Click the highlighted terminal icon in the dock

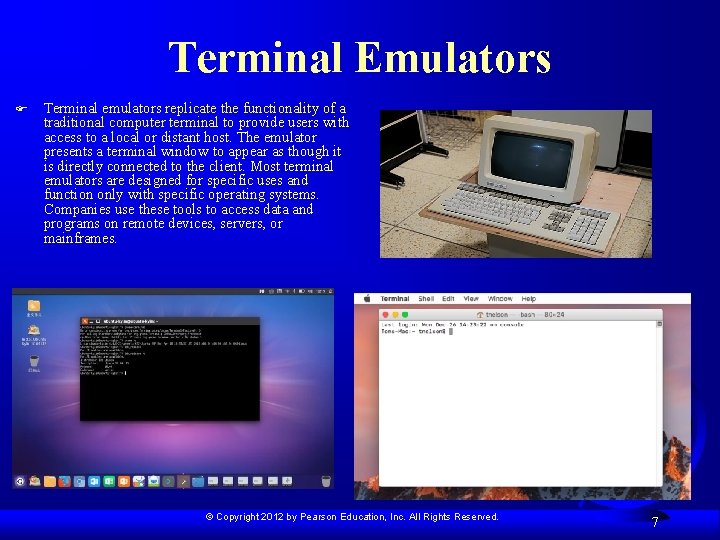[x=183, y=481]
